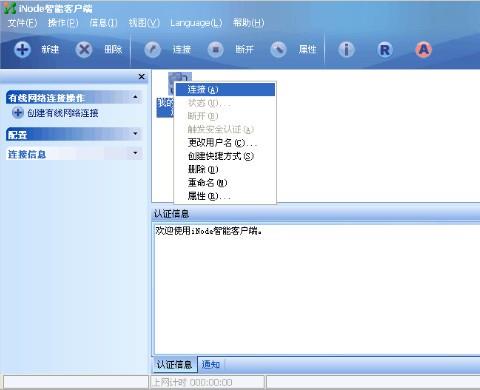Click the 属性 (Properties) wrench icon
This screenshot has width=480, height=390.
point(279,50)
